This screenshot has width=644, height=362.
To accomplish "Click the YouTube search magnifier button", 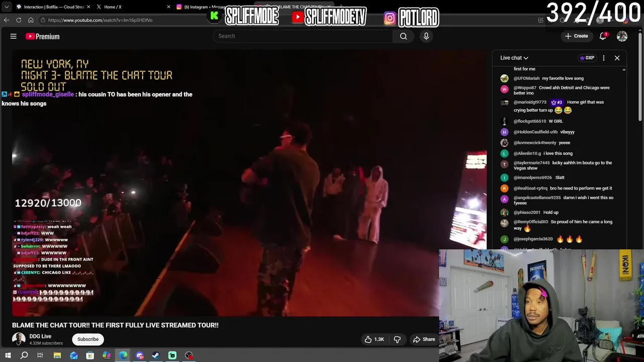I will point(404,36).
